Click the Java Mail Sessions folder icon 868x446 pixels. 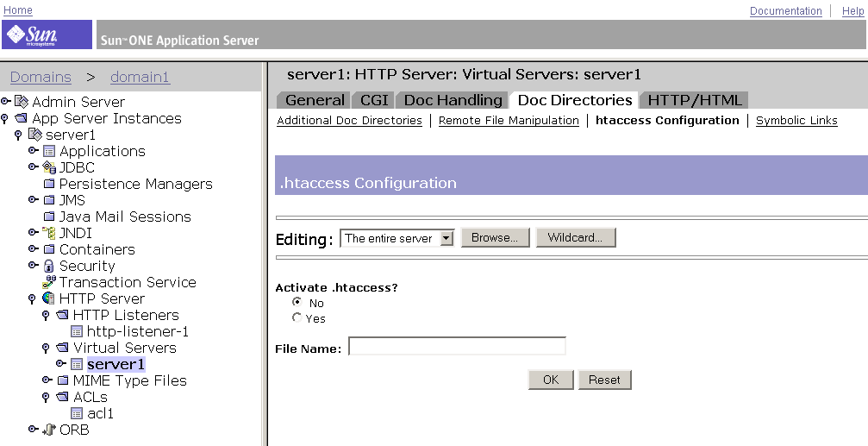49,216
